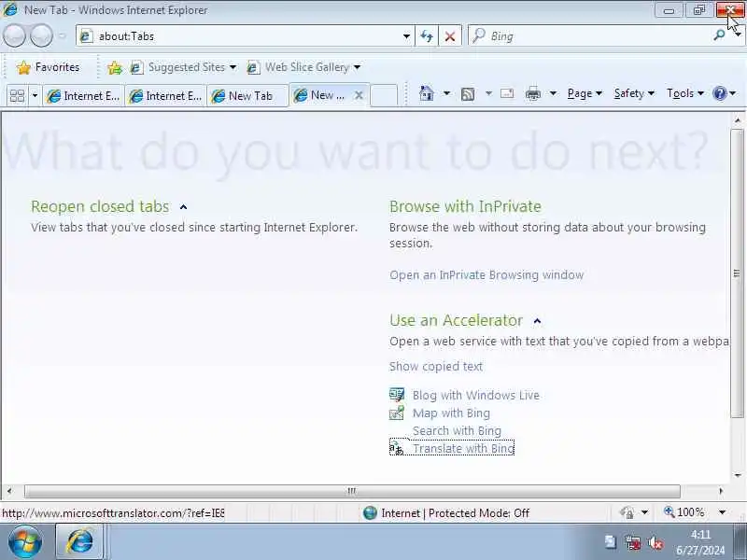The width and height of the screenshot is (747, 560).
Task: Open the Windows Start menu
Action: pos(25,542)
